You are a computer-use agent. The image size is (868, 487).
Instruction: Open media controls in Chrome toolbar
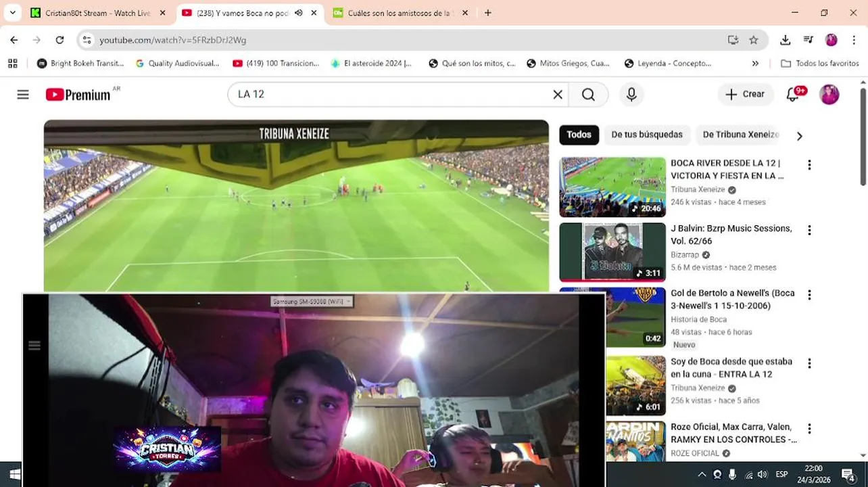[x=808, y=40]
